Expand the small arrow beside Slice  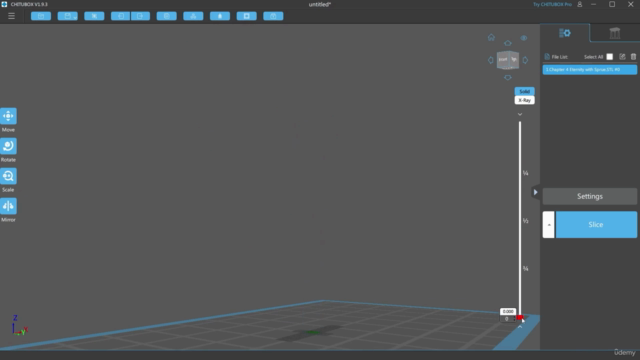549,224
